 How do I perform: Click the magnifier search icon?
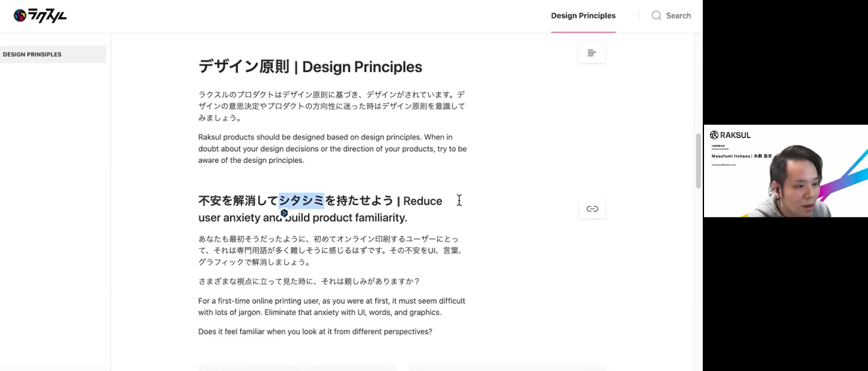point(657,15)
